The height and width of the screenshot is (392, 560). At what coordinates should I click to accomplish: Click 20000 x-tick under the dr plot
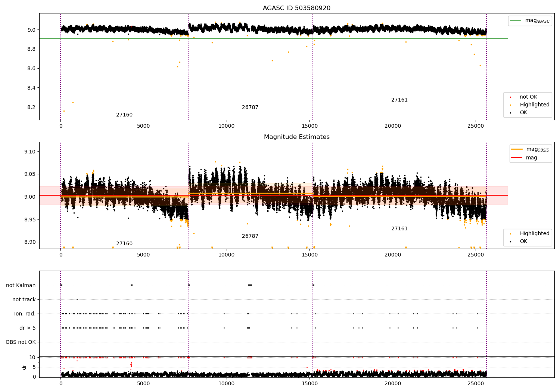pyautogui.click(x=393, y=383)
